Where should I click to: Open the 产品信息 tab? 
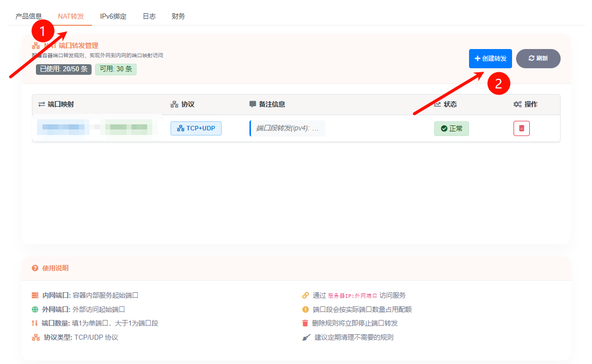[29, 16]
